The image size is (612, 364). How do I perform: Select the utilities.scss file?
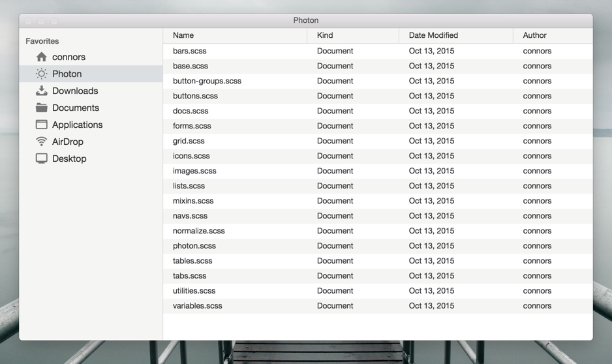378,291
